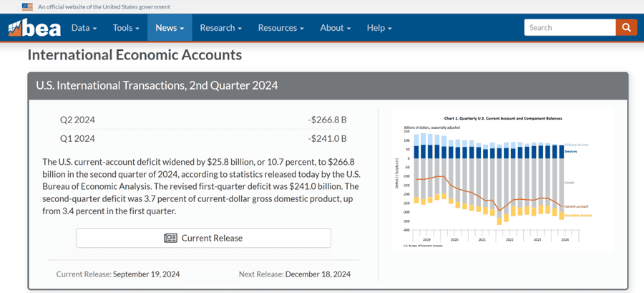Expand the Help menu

tap(379, 28)
